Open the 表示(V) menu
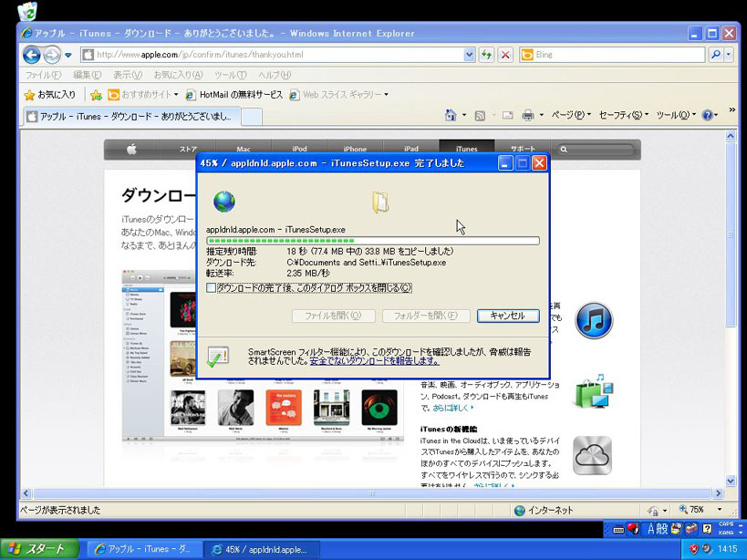Viewport: 747px width, 560px height. 128,75
